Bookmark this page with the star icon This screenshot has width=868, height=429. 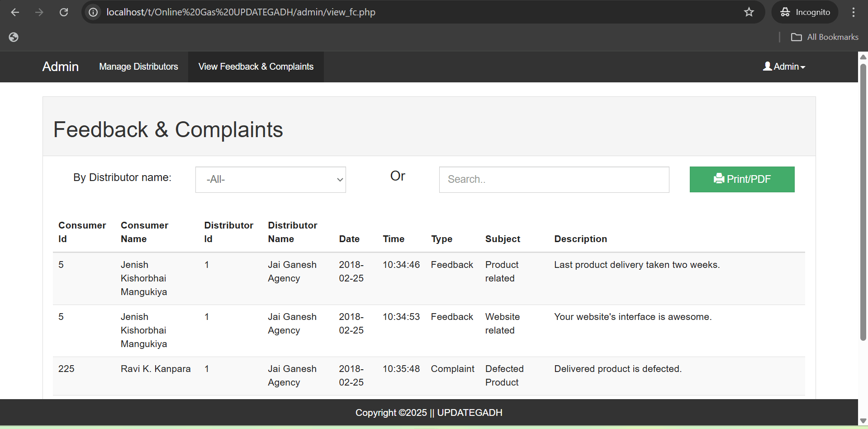pyautogui.click(x=749, y=12)
